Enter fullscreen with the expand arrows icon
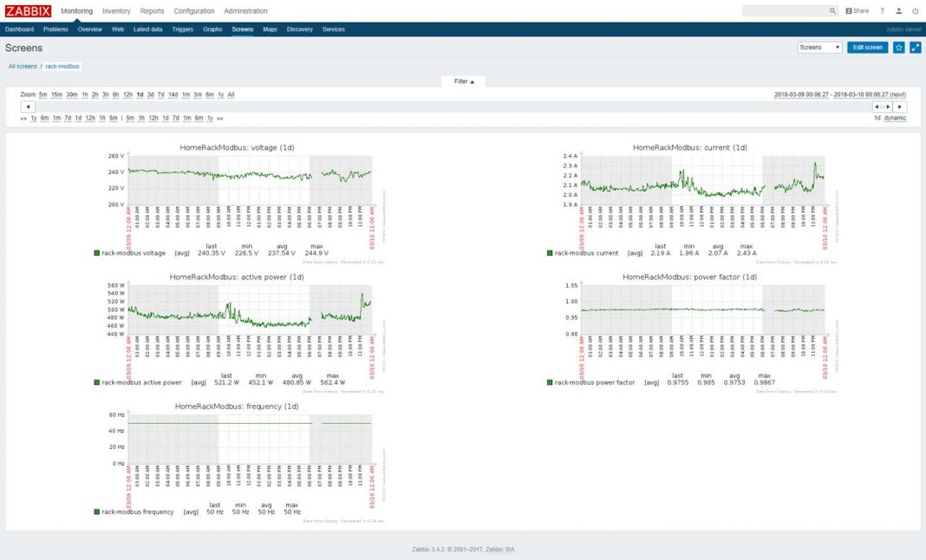Image resolution: width=926 pixels, height=560 pixels. 915,48
